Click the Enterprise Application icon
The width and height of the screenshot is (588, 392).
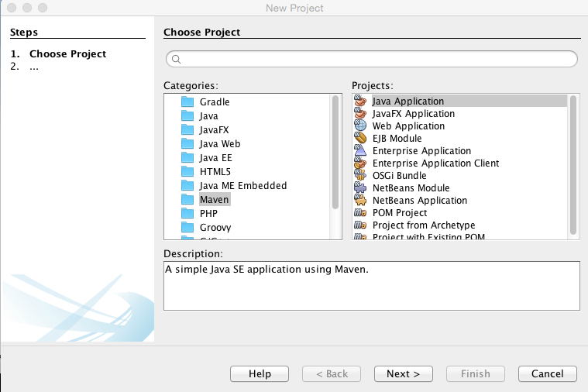(360, 151)
